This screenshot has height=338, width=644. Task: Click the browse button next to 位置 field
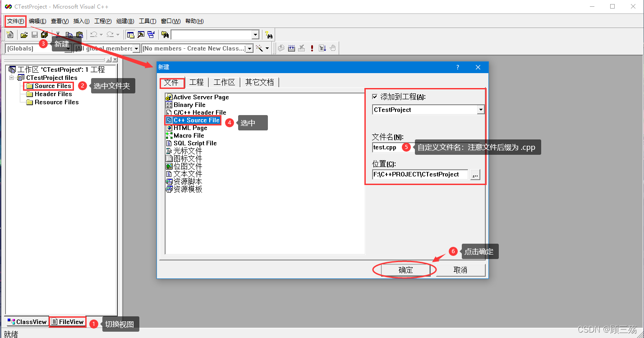click(475, 175)
